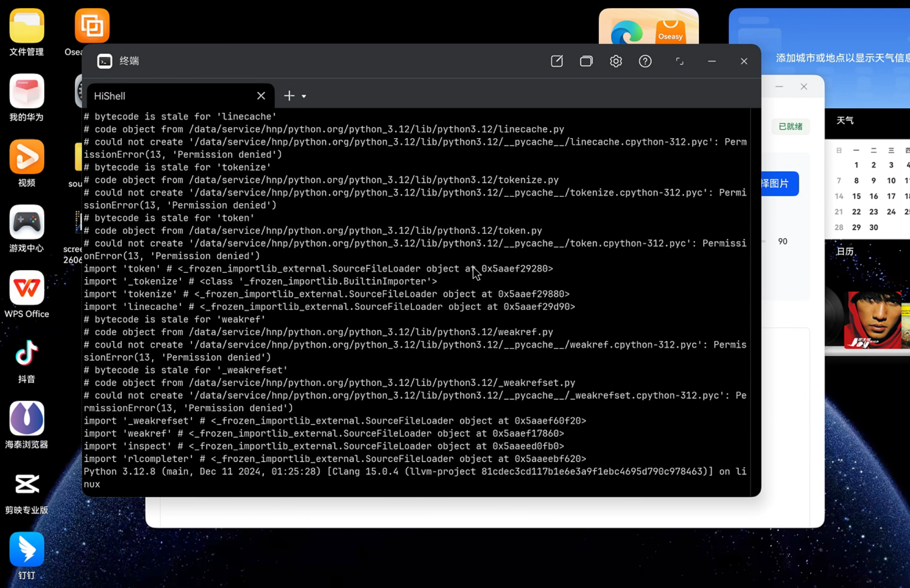
Task: Click the "import 'inspect'" terminal line
Action: tap(324, 446)
